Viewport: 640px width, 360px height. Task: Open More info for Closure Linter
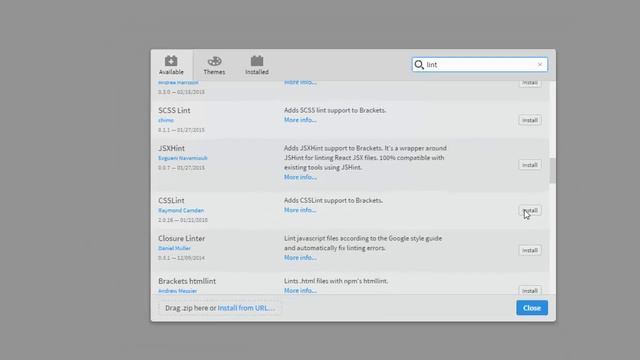point(300,258)
